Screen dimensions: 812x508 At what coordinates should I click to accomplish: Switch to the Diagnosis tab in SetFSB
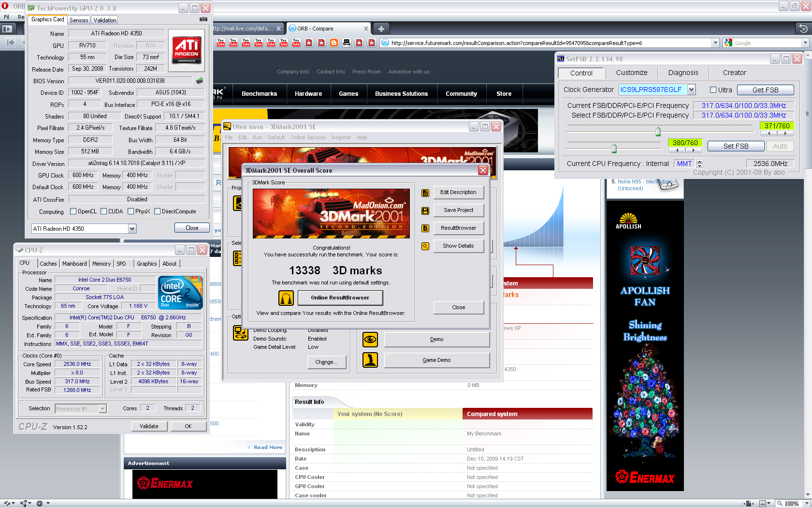[x=683, y=73]
